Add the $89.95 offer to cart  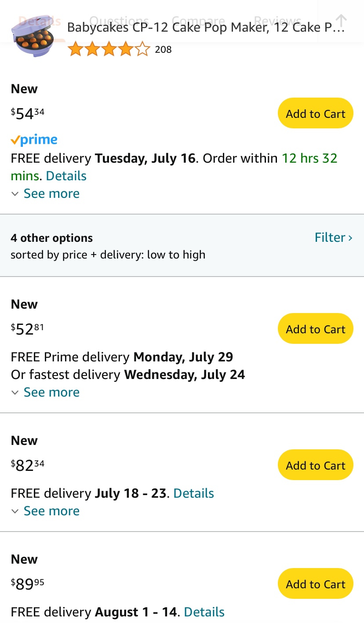pos(315,584)
